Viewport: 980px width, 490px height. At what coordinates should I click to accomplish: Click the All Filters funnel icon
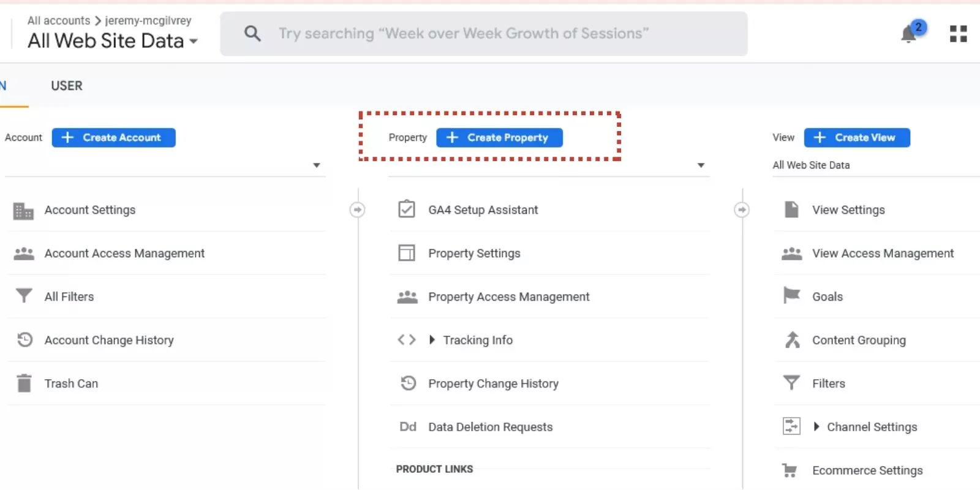click(x=24, y=296)
